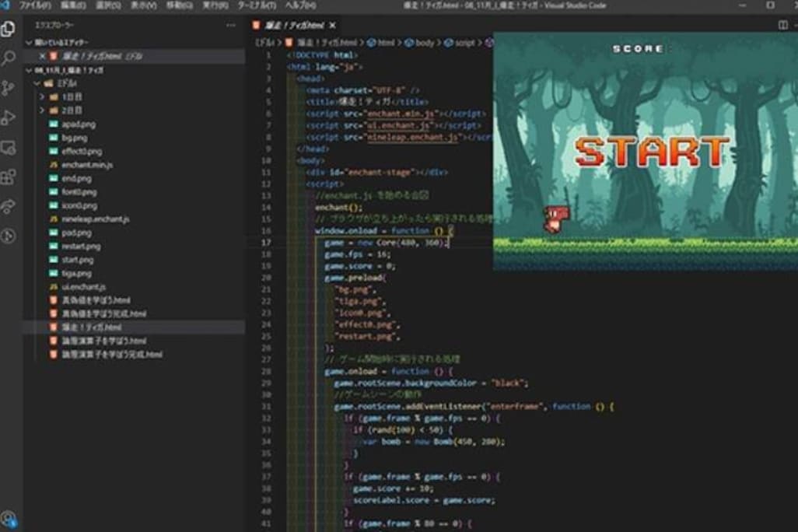Viewport: 798px width, 532px height.
Task: Click the Accounts icon at bottom of activity bar
Action: pyautogui.click(x=9, y=518)
